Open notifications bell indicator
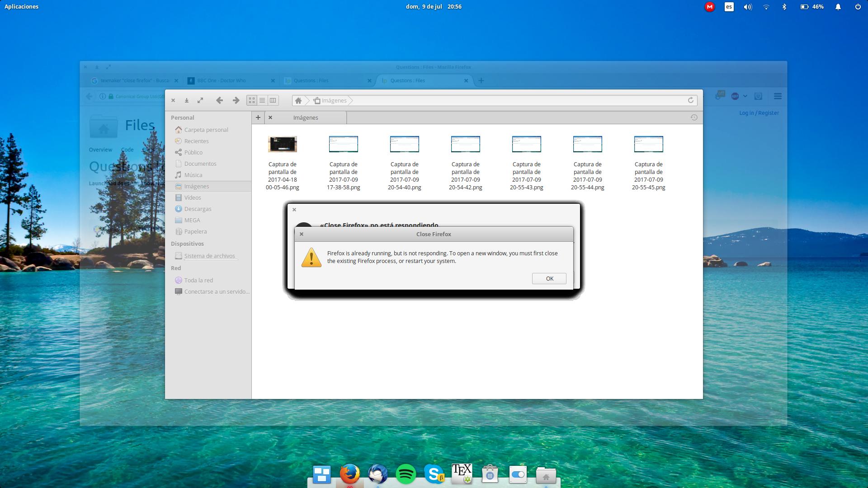 pyautogui.click(x=838, y=7)
